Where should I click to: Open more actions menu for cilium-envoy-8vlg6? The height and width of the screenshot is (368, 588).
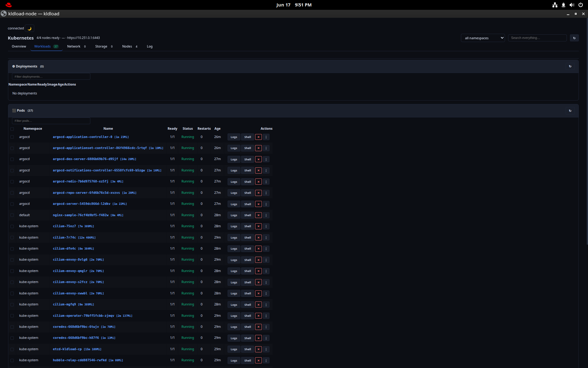(266, 260)
